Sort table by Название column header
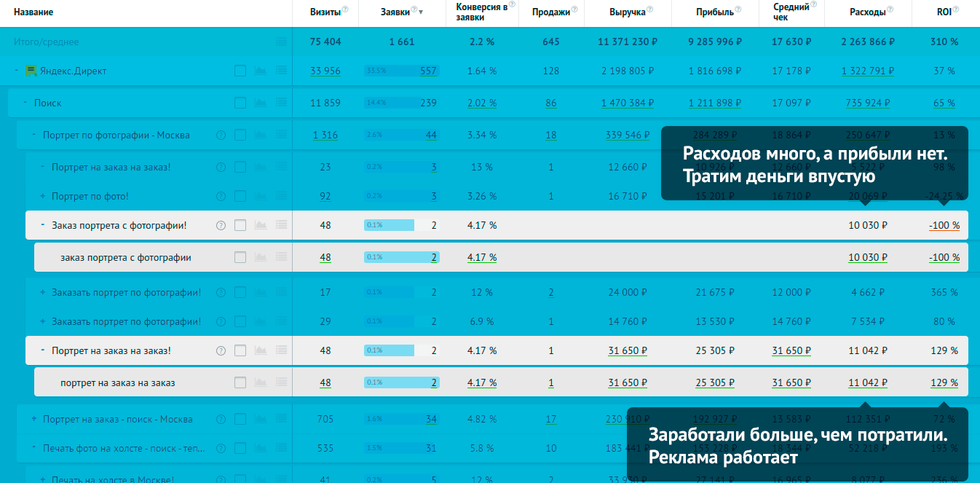Viewport: 980px width, 483px height. pyautogui.click(x=33, y=12)
